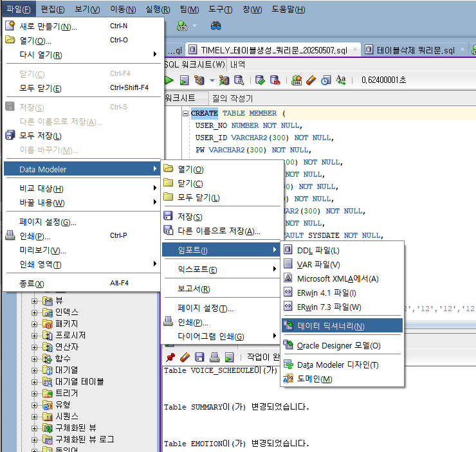Click the To Upper/Lower case Aa icon
The image size is (476, 452).
[341, 80]
